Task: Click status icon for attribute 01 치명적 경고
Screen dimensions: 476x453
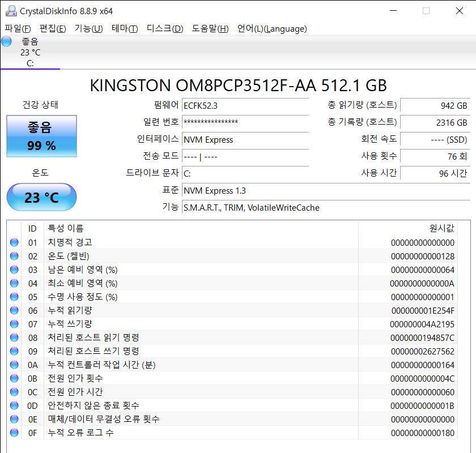Action: 14,242
